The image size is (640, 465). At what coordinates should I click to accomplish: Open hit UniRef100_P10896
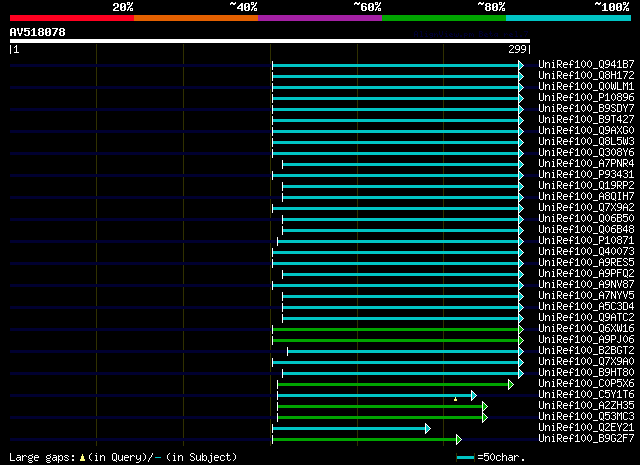click(x=586, y=97)
